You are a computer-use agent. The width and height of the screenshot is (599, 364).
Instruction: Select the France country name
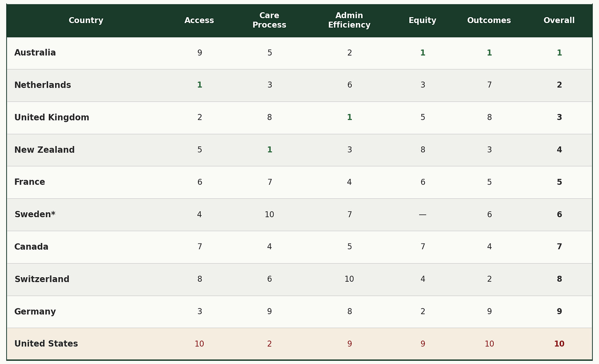30,182
